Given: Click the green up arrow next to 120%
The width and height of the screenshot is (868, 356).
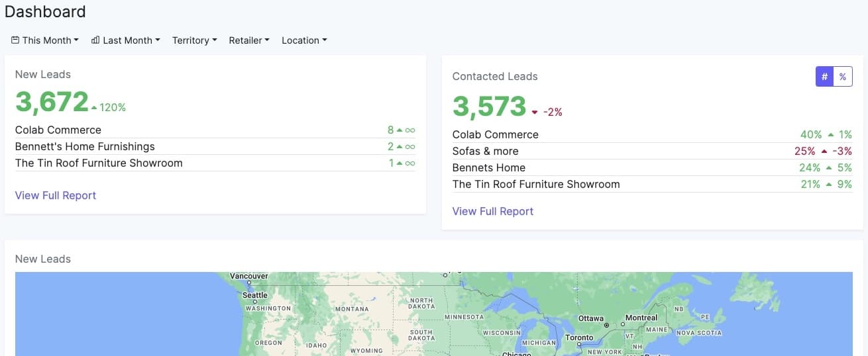Looking at the screenshot, I should click(x=94, y=108).
